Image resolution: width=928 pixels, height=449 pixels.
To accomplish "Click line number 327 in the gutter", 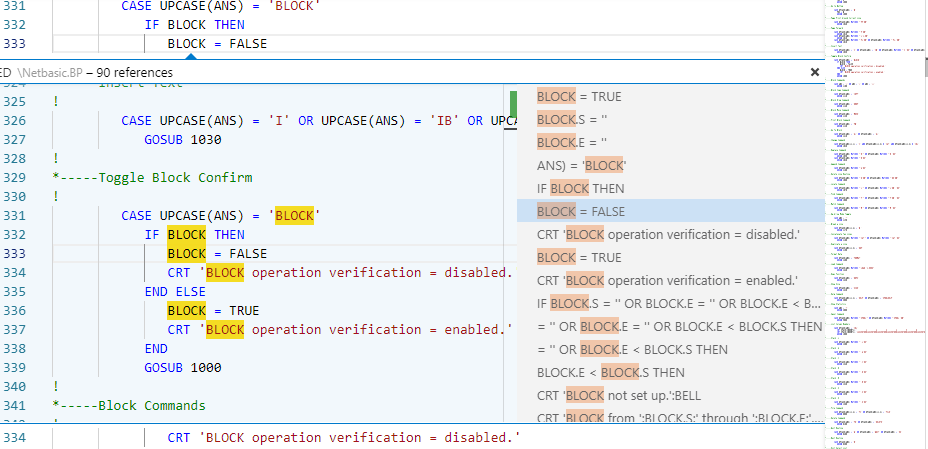I will coord(15,140).
